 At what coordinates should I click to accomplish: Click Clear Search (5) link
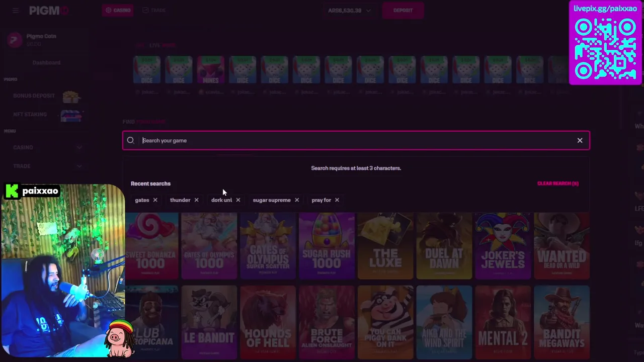[558, 184]
